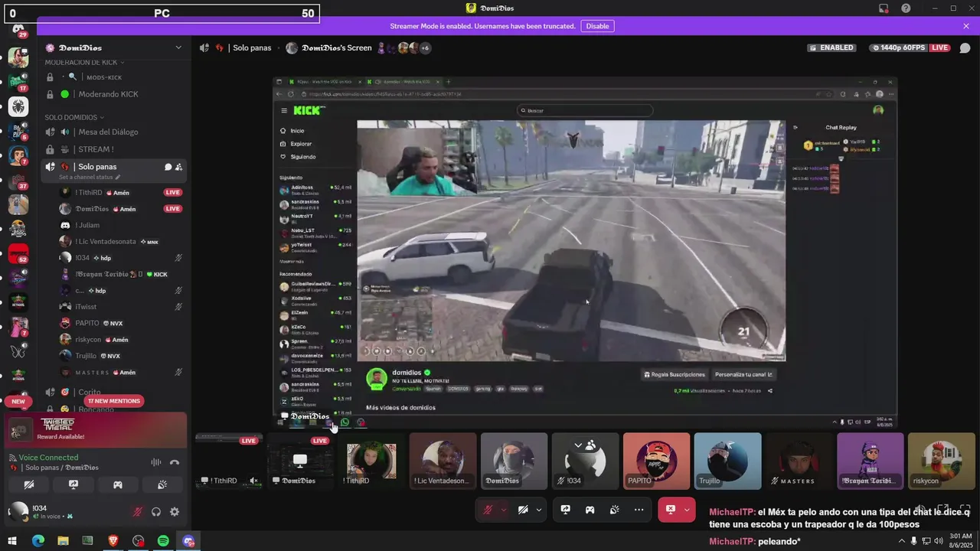Open the mods-kick text channel

point(114,77)
